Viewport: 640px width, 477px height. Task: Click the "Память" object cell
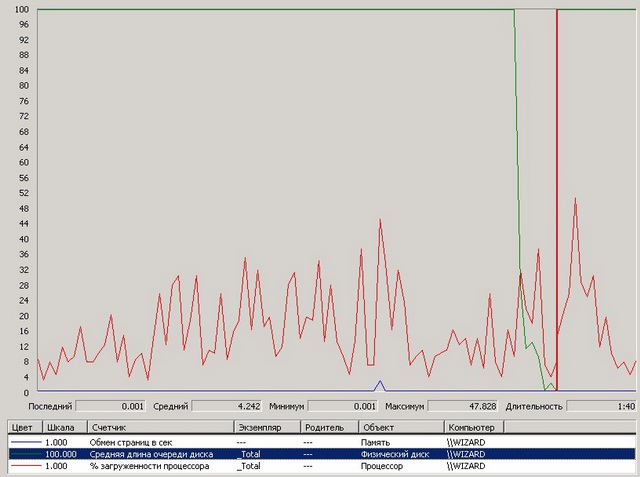point(400,441)
